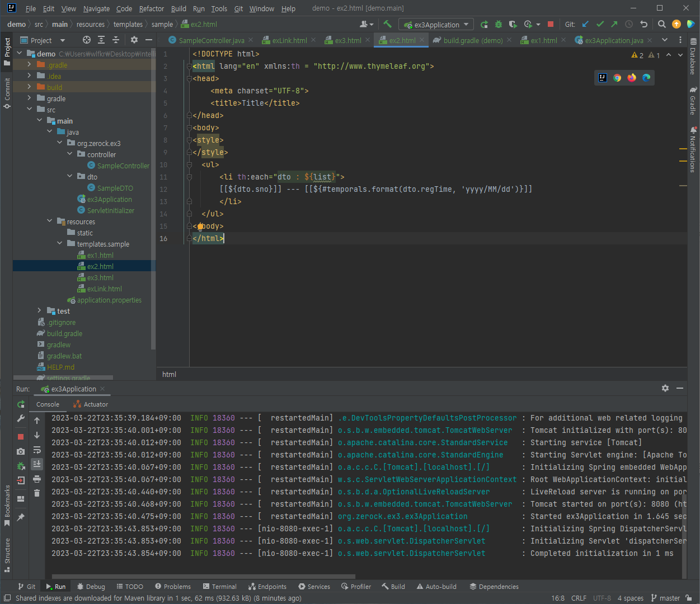Click the Git Push arrow icon
The height and width of the screenshot is (604, 700).
click(x=614, y=24)
